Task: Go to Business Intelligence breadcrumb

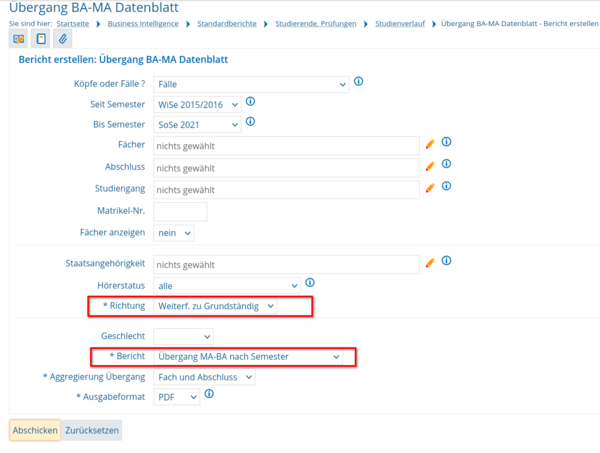Action: (143, 24)
